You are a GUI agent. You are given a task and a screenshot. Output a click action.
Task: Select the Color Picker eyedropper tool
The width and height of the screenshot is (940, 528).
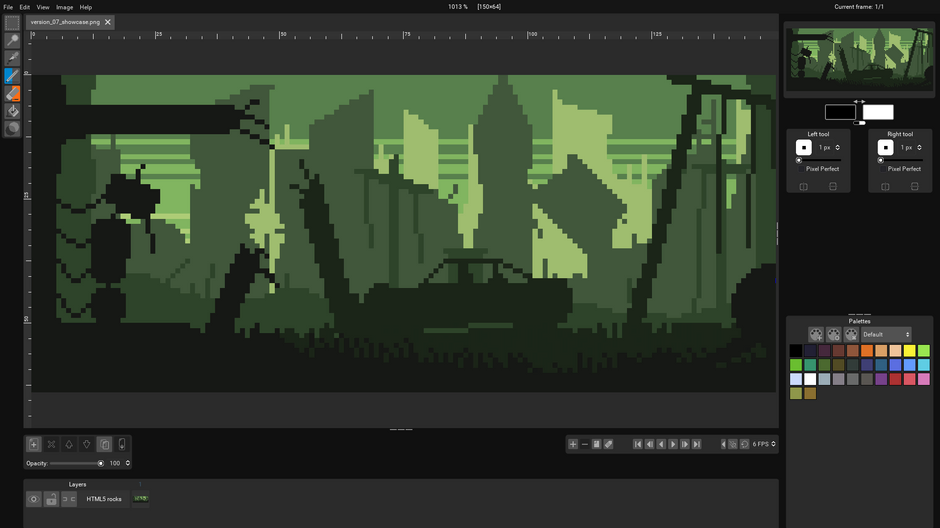12,58
